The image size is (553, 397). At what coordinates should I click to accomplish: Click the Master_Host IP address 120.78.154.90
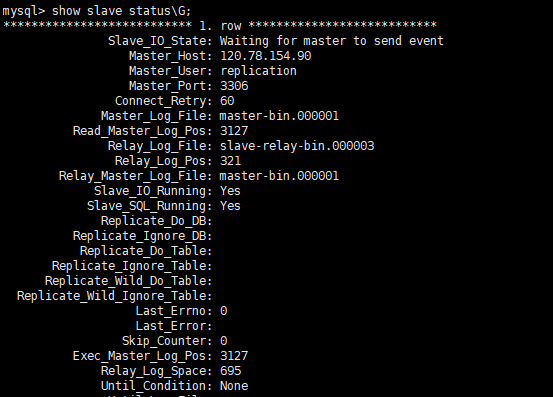click(266, 56)
